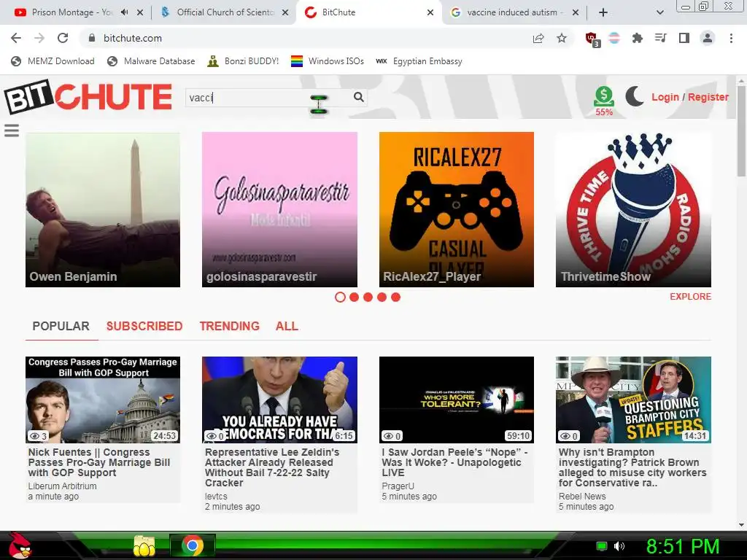Click the BitChute logo

coord(88,97)
